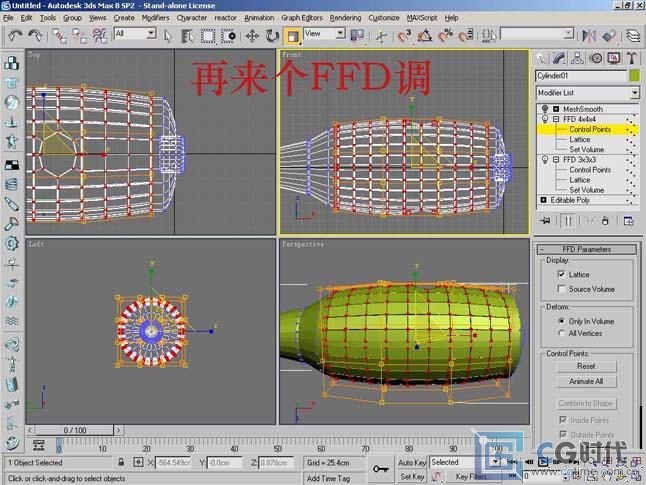
Task: Toggle MeshSmooth modifier lightbulb
Action: (545, 109)
